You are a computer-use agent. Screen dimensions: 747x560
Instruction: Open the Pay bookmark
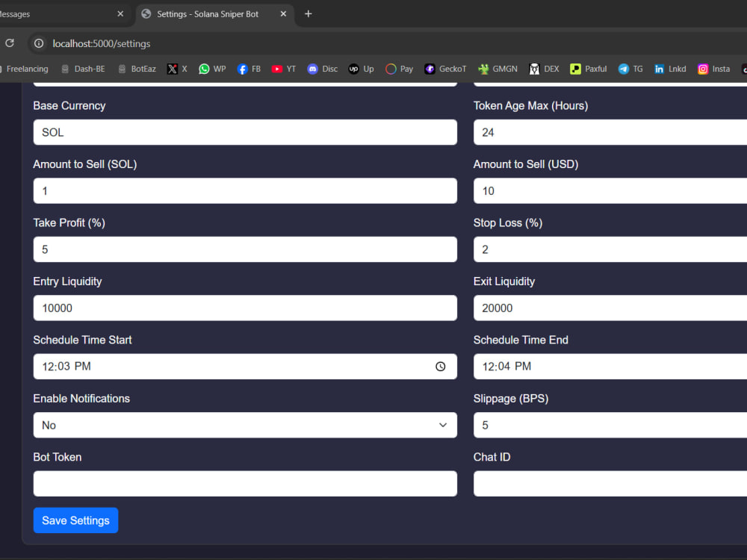coord(399,69)
